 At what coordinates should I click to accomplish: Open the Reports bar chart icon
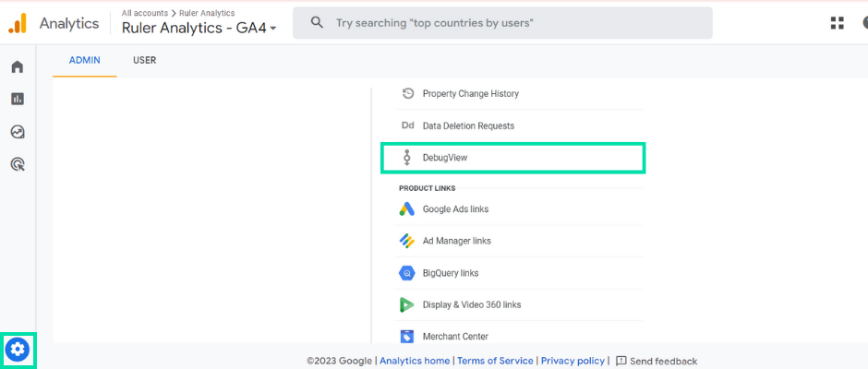[x=18, y=99]
